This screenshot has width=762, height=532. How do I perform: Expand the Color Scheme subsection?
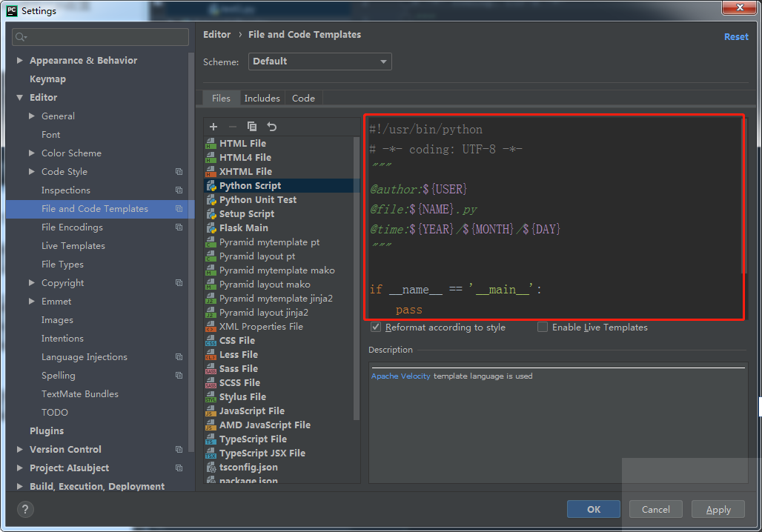pyautogui.click(x=32, y=153)
